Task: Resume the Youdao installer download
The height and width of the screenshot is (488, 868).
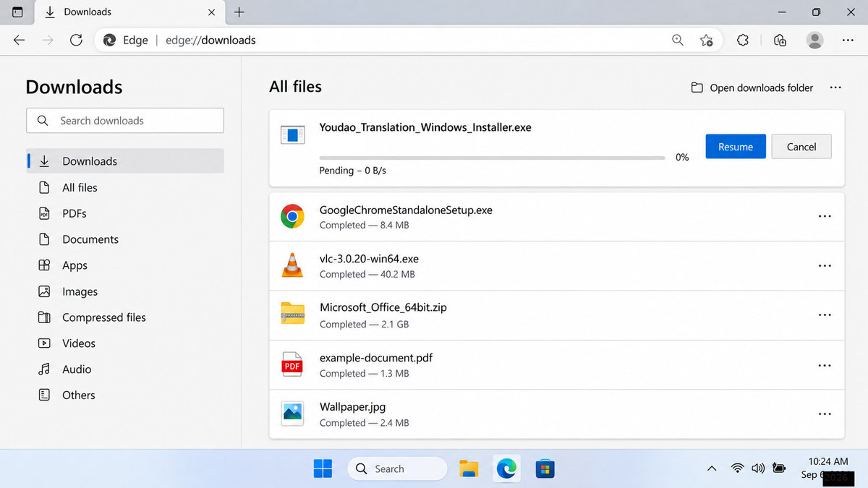Action: pyautogui.click(x=736, y=147)
